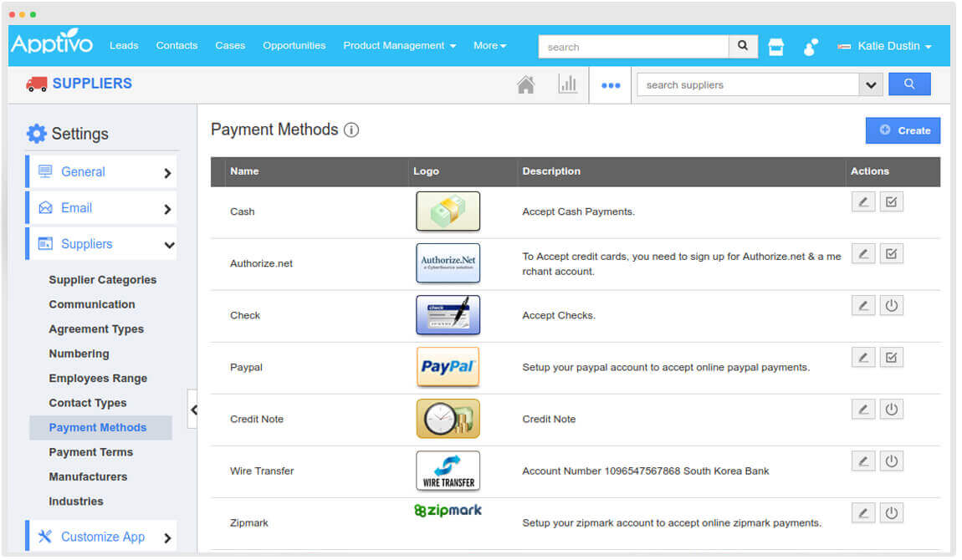Open the reports chart icon
Viewport: 962px width, 560px height.
pos(569,84)
